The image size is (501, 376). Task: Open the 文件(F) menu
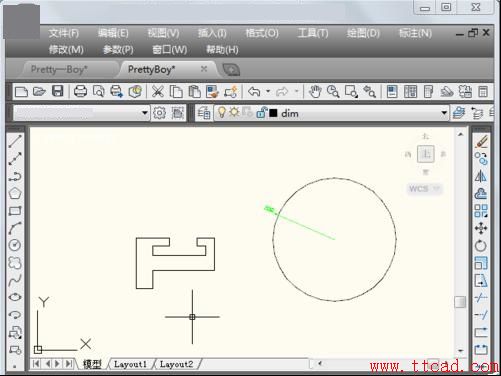(64, 33)
